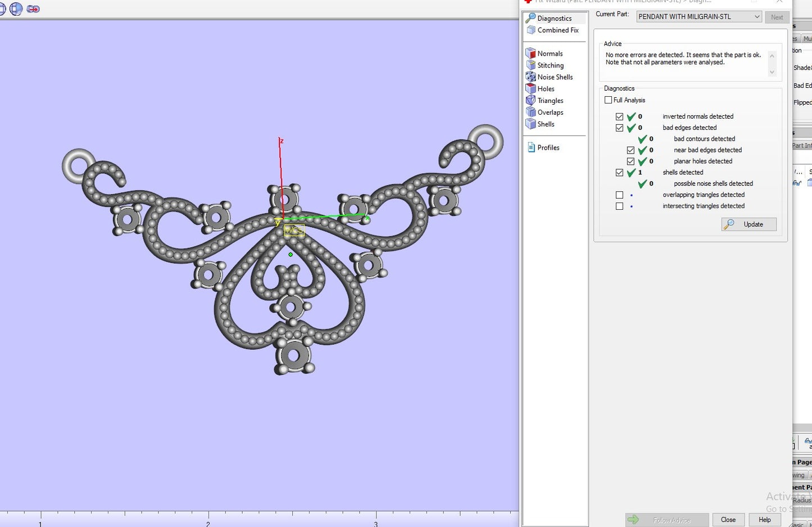This screenshot has height=527, width=812.
Task: Click the WCS label in the viewport
Action: (x=294, y=230)
